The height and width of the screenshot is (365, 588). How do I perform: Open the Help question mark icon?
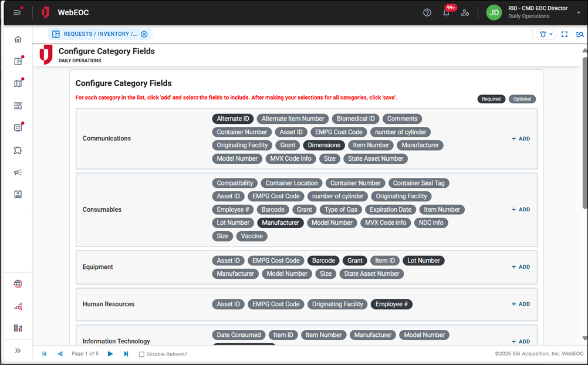(x=427, y=12)
